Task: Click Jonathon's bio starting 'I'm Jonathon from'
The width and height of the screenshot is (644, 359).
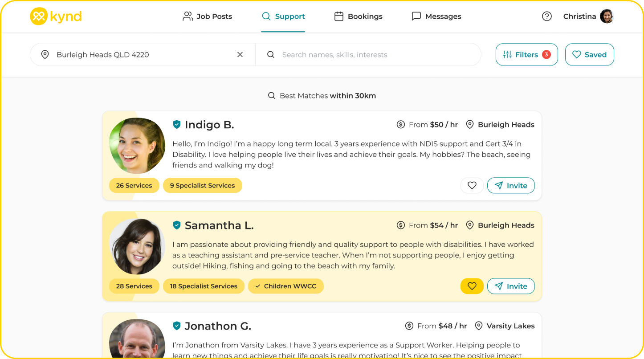Action: coord(347,351)
